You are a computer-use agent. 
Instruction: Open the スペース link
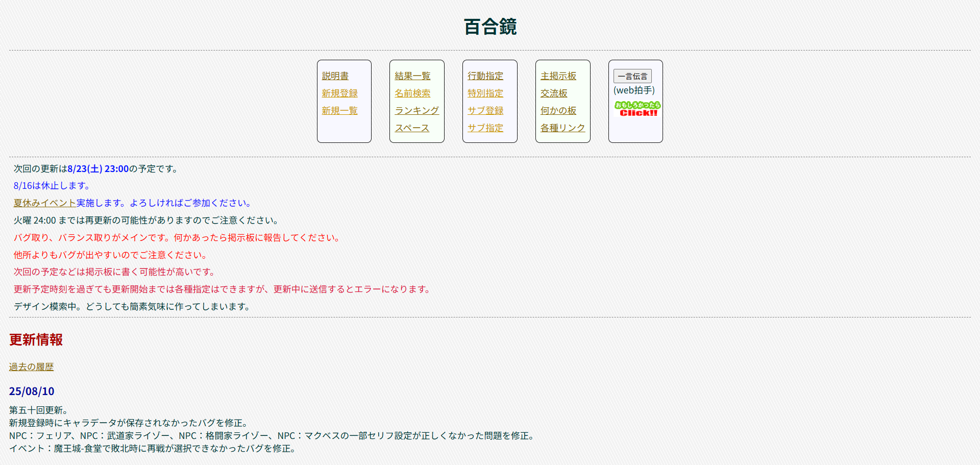pos(412,128)
